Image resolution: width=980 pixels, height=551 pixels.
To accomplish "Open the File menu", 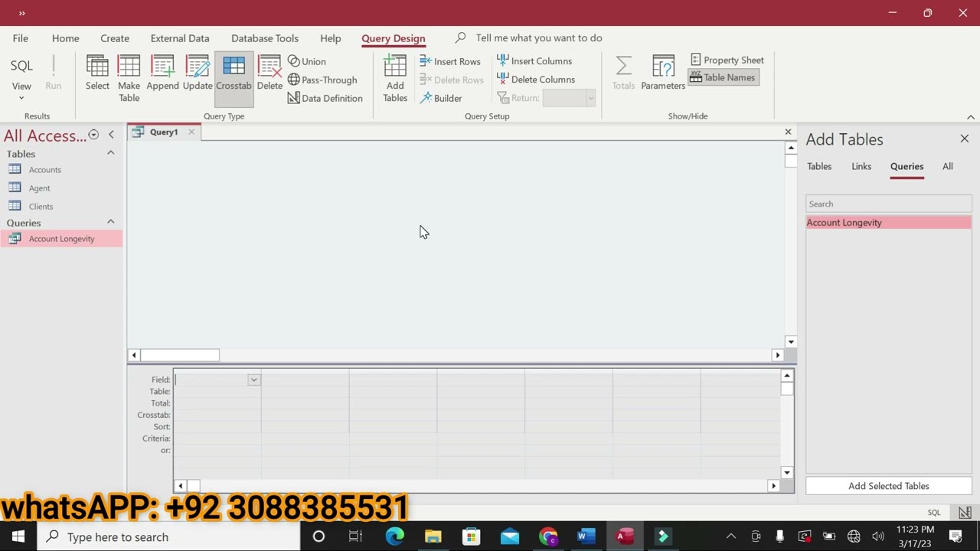I will [21, 38].
